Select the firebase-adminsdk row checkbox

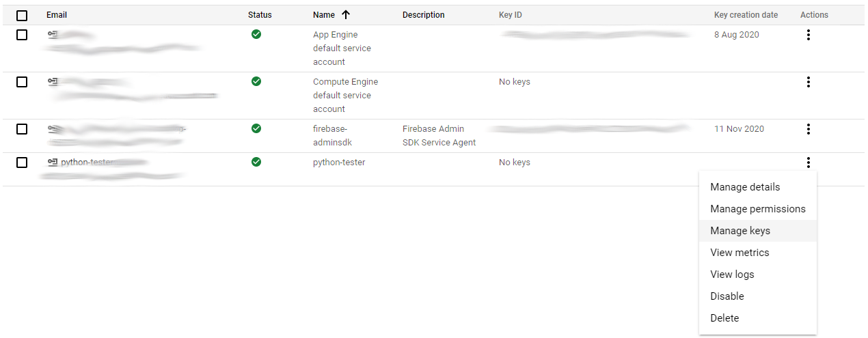(22, 129)
